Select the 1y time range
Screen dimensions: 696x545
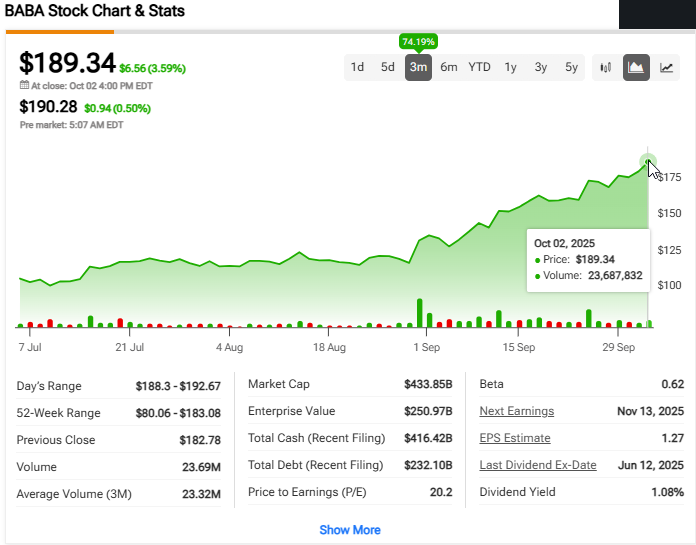coord(510,68)
